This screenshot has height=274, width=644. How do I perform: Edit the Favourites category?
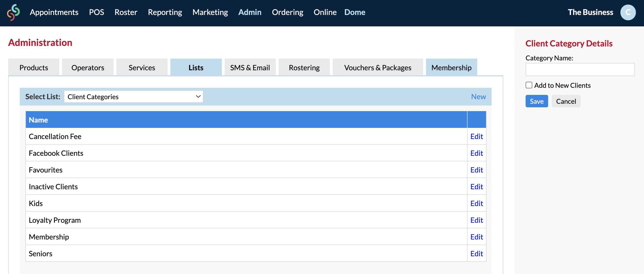(x=477, y=170)
